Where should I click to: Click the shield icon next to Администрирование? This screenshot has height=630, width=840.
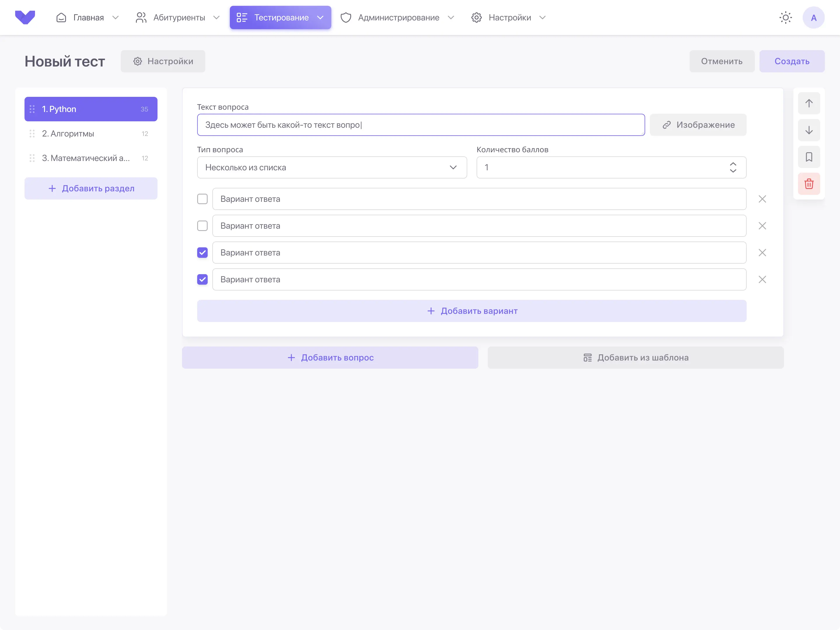click(346, 17)
